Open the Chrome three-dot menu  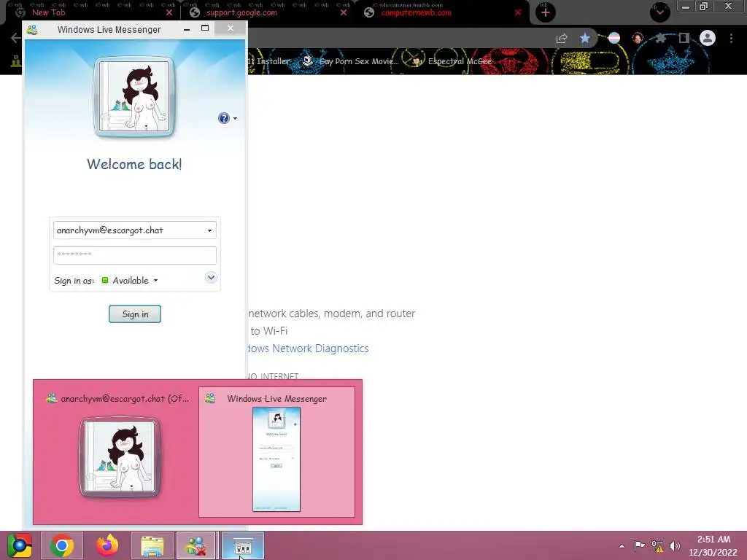pos(731,38)
